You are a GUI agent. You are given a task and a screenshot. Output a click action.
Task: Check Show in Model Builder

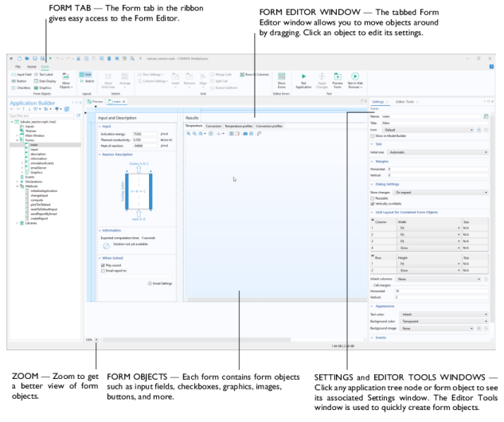tap(373, 136)
